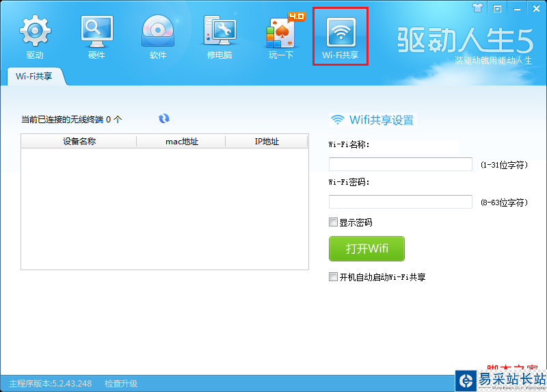The width and height of the screenshot is (547, 392).
Task: Click the skin shirt icon in title bar
Action: (x=477, y=8)
